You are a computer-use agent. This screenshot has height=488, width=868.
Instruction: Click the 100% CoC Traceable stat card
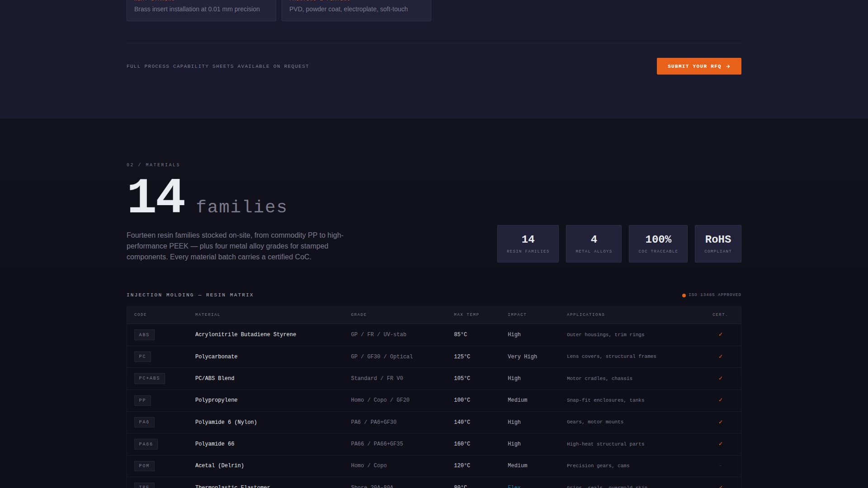tap(658, 244)
